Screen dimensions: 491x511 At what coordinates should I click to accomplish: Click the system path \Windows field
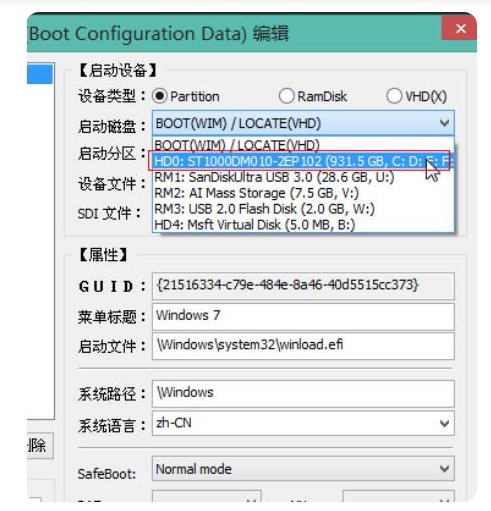(x=303, y=393)
